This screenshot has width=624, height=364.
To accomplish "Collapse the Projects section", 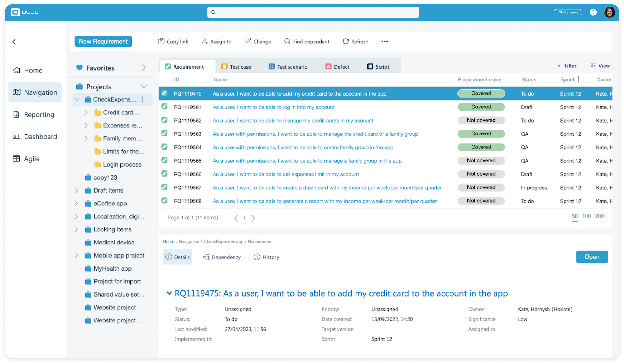I will (144, 86).
